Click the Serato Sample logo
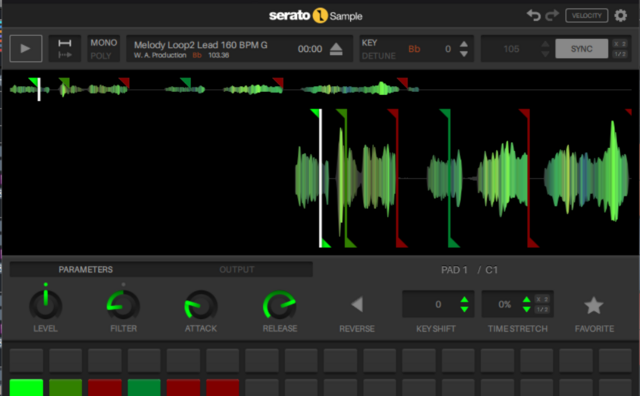The height and width of the screenshot is (396, 640). (x=316, y=16)
